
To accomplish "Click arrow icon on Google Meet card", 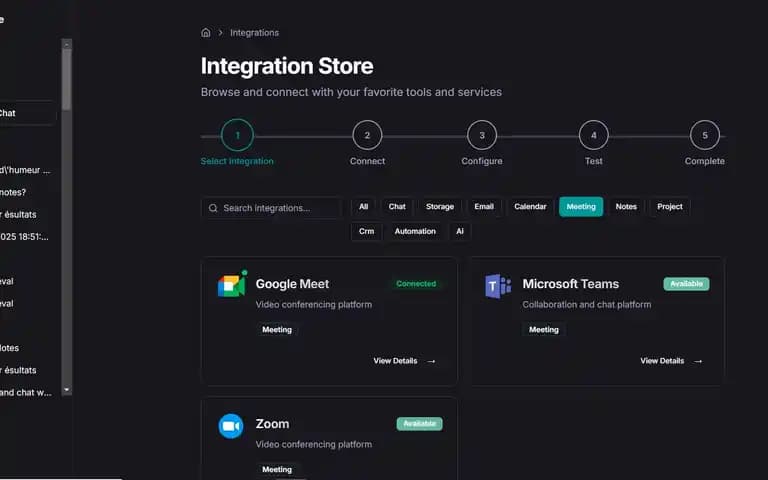I will pyautogui.click(x=431, y=361).
